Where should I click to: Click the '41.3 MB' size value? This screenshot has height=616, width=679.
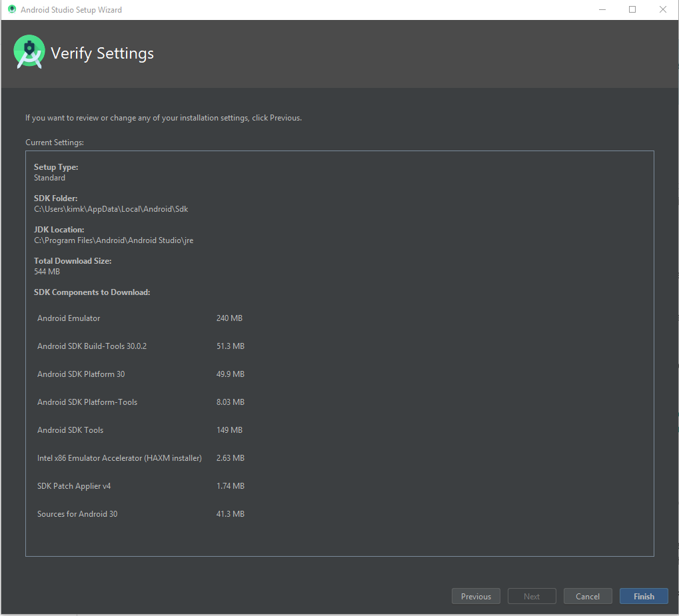(x=231, y=514)
